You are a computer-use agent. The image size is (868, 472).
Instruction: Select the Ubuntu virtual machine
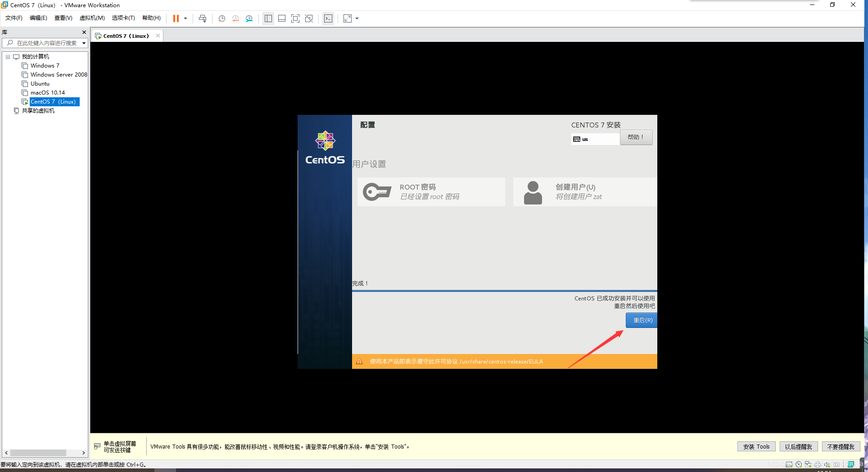coord(40,84)
